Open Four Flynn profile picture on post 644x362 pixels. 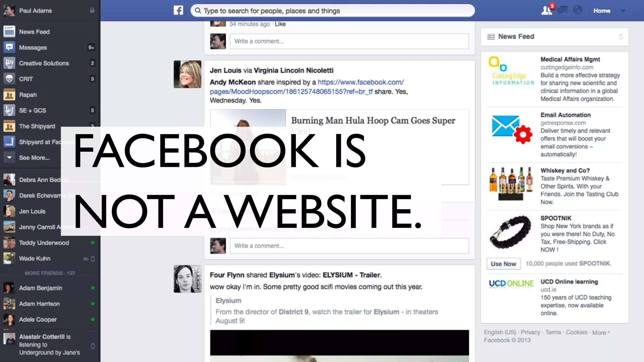pyautogui.click(x=187, y=279)
